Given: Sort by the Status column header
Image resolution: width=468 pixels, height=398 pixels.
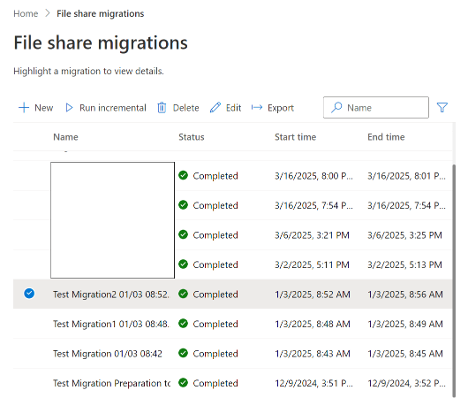Looking at the screenshot, I should 191,137.
